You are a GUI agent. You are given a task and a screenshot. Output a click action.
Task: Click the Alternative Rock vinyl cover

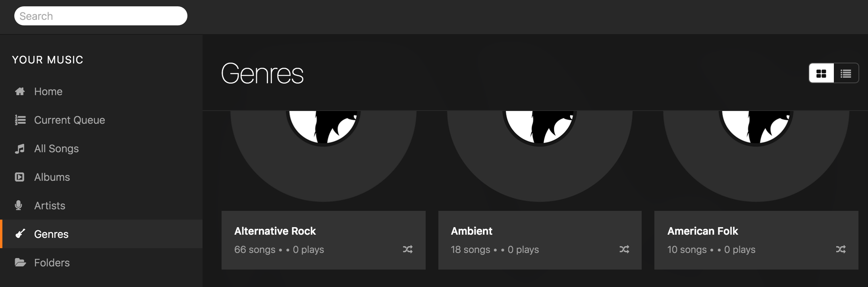(x=323, y=157)
